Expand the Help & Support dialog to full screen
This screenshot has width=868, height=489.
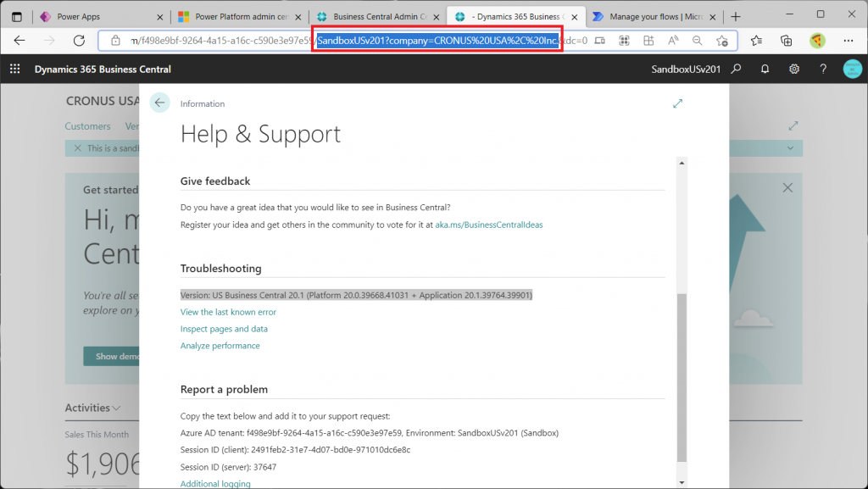(677, 103)
